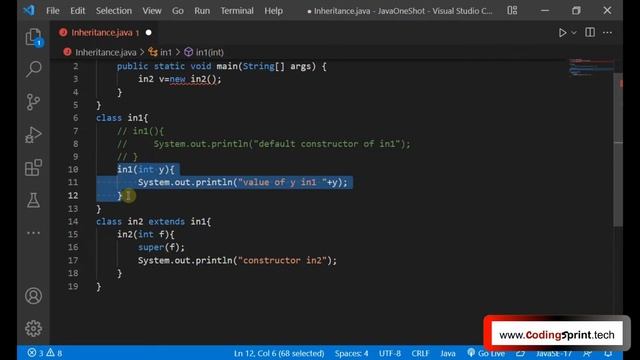
Task: Open the Run menu
Action: pyautogui.click(x=202, y=11)
